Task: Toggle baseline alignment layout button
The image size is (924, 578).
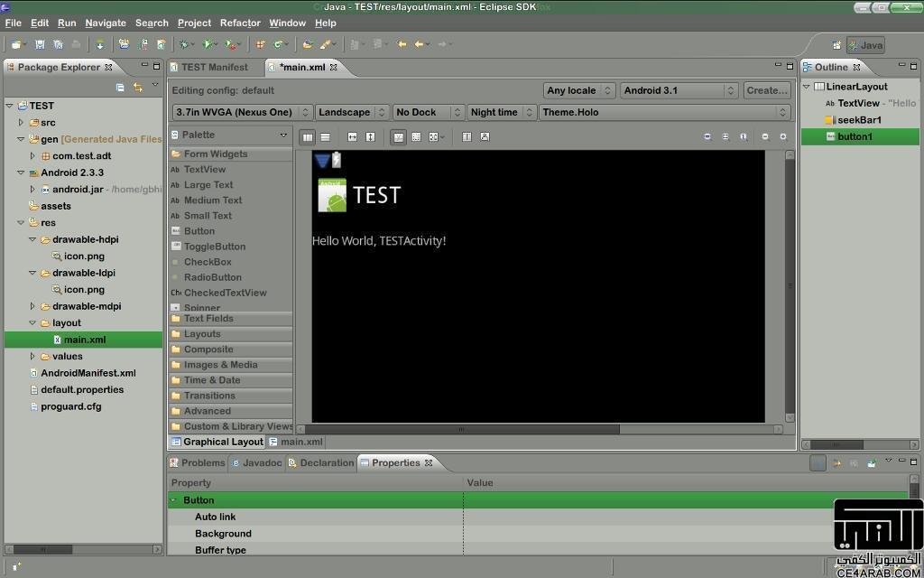Action: coord(398,137)
